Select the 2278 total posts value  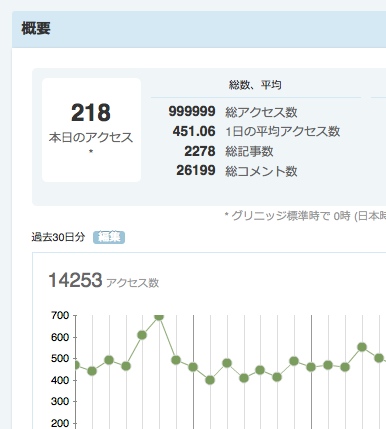point(200,151)
